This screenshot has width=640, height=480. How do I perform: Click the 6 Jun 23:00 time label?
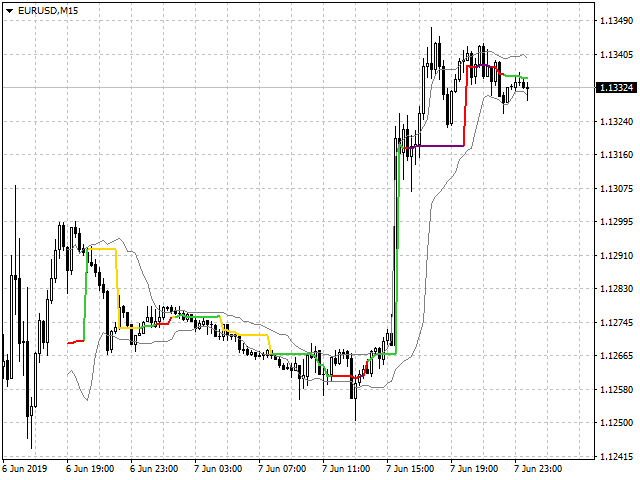coord(154,469)
